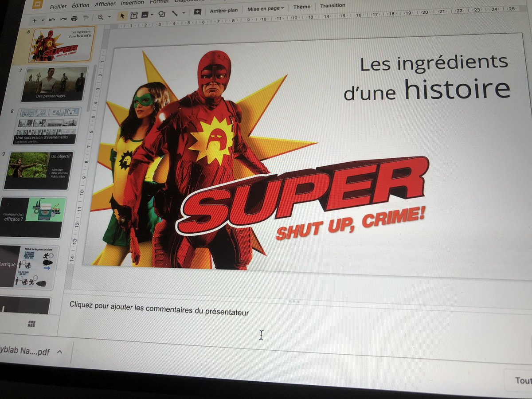Open the Insertion menu
This screenshot has height=399, width=532.
[x=132, y=3]
